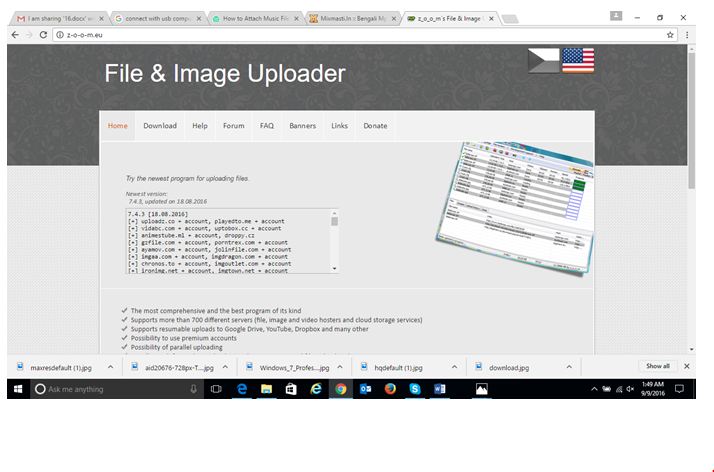714x472 pixels.
Task: Open the Chrome user profile button
Action: [x=616, y=16]
